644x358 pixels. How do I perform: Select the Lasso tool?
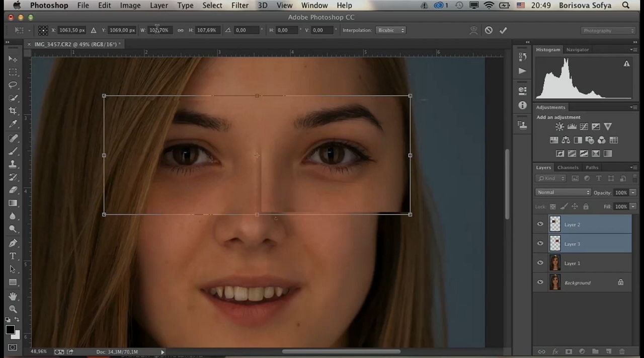(x=13, y=85)
